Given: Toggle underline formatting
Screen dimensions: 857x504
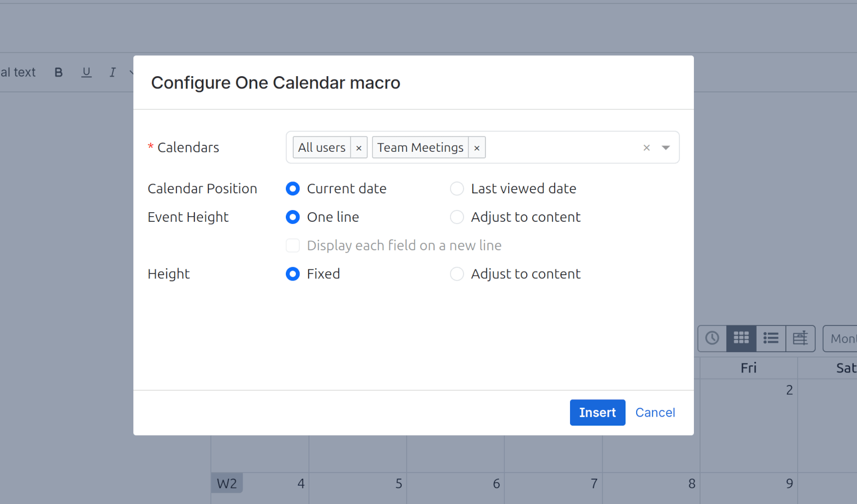Looking at the screenshot, I should 86,72.
